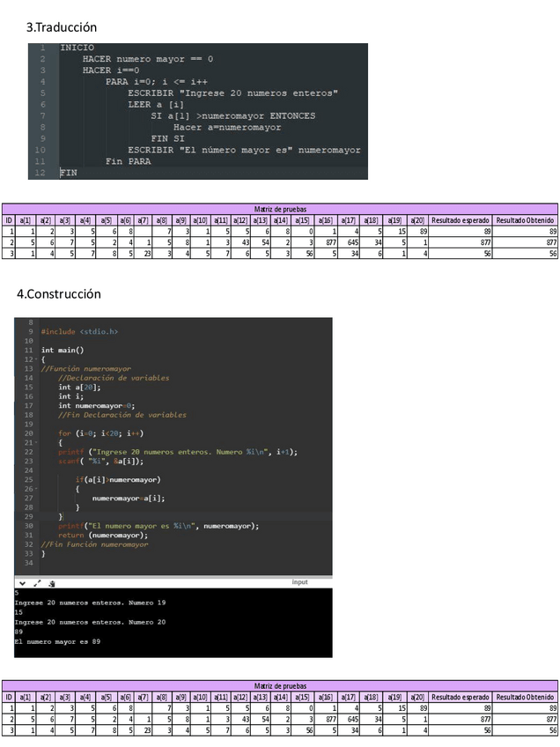Click the 'INICIO' line in pseudocode editor
Image resolution: width=560 pixels, height=747 pixels.
[x=77, y=48]
